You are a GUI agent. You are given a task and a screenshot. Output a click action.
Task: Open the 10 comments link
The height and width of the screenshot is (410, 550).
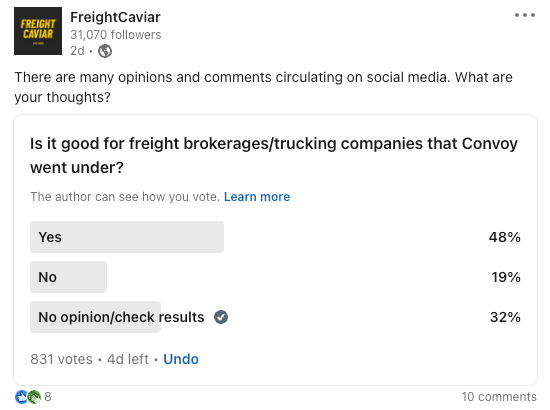click(499, 397)
